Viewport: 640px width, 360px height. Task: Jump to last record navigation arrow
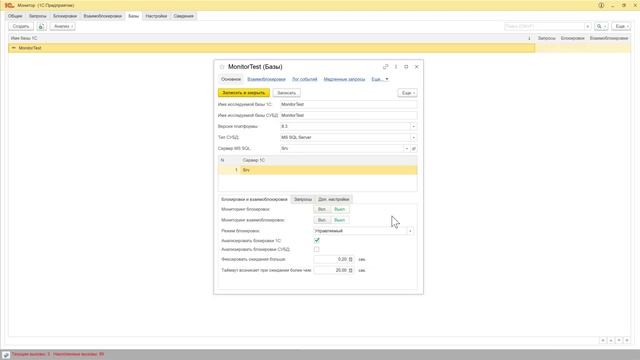tap(627, 340)
